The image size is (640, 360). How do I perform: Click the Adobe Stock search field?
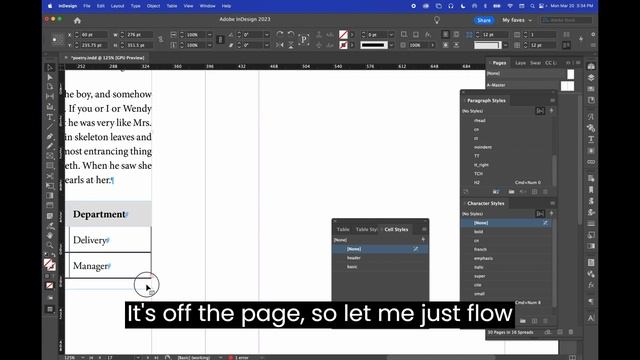click(x=567, y=20)
